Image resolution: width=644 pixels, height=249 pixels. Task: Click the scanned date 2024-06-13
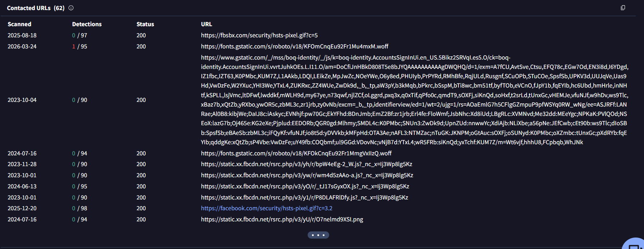coord(22,186)
